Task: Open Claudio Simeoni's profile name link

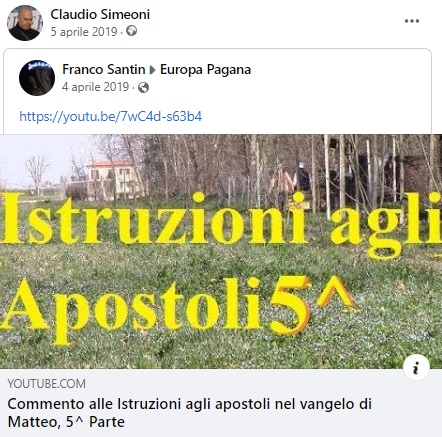Action: click(x=100, y=14)
